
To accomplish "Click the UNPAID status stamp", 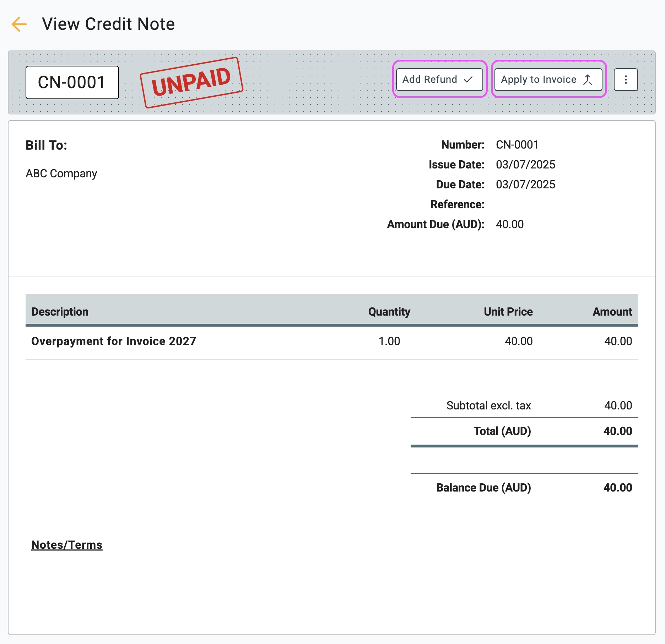I will pos(191,82).
